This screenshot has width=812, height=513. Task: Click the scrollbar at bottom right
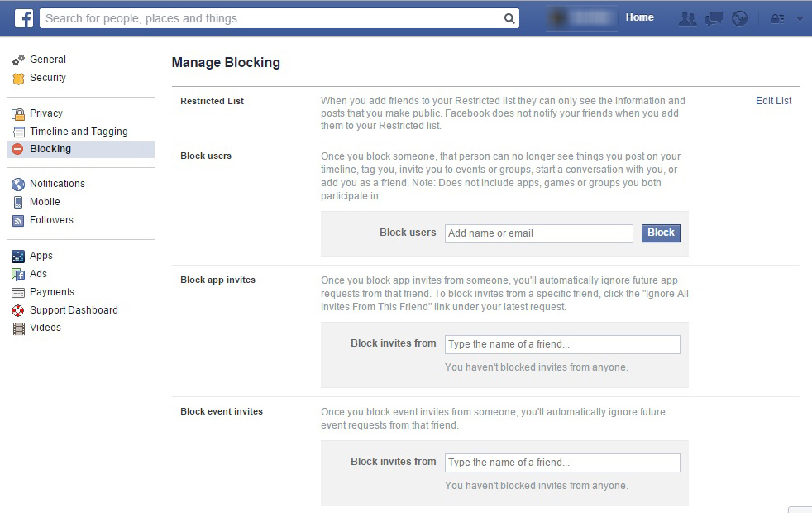point(800,506)
